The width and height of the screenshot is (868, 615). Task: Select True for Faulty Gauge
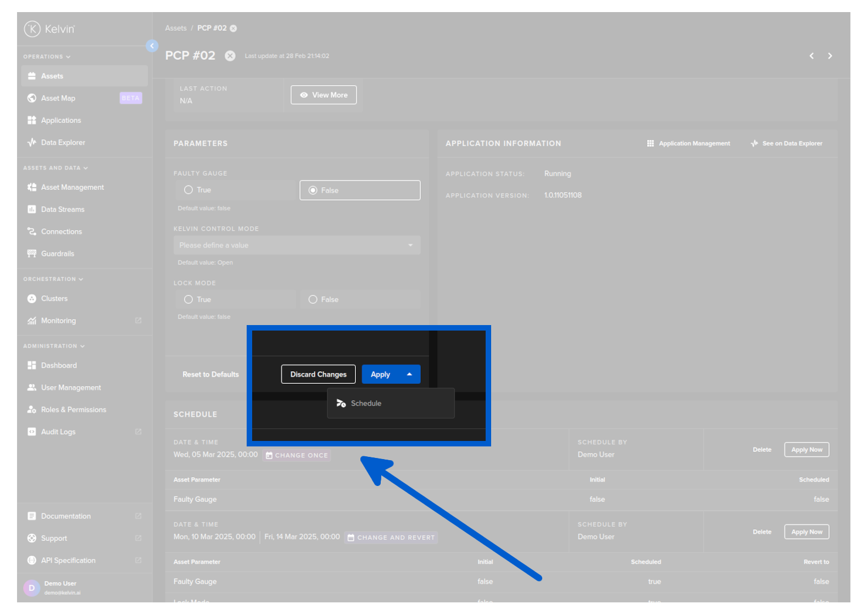(188, 190)
